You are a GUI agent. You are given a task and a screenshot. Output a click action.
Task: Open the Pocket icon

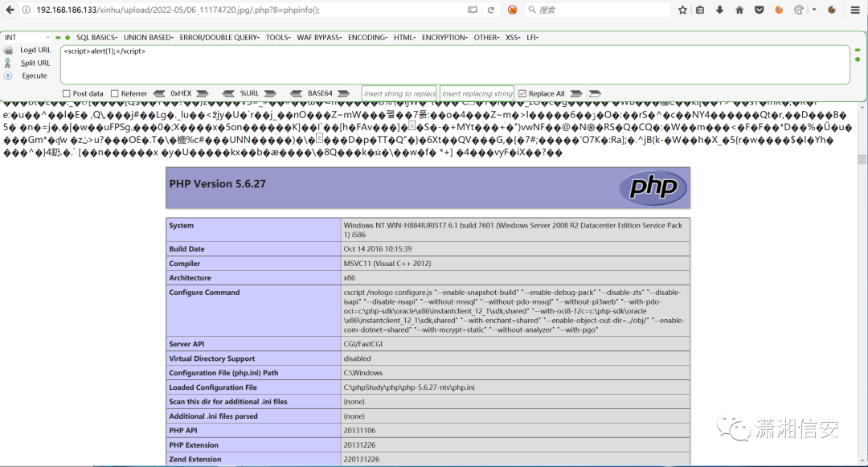(x=759, y=10)
